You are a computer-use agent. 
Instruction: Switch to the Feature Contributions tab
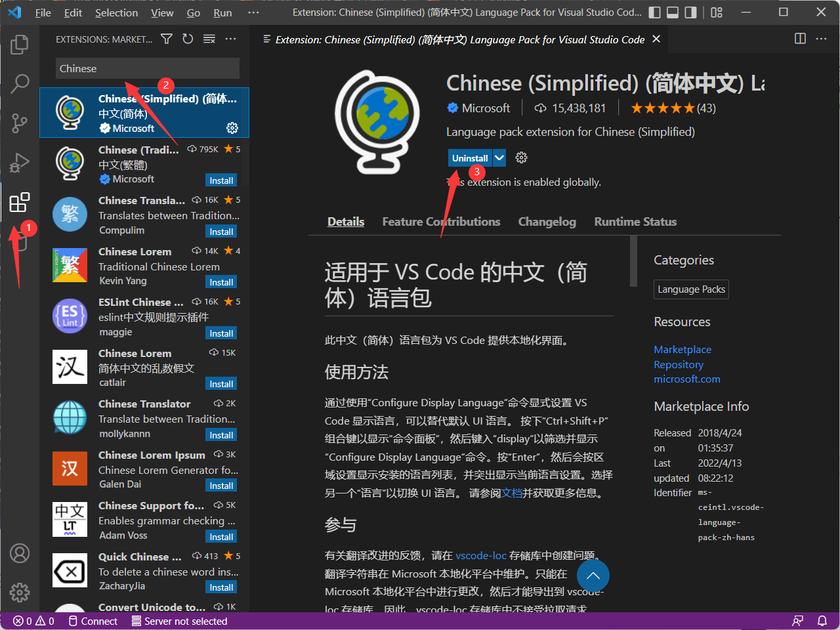pyautogui.click(x=441, y=222)
